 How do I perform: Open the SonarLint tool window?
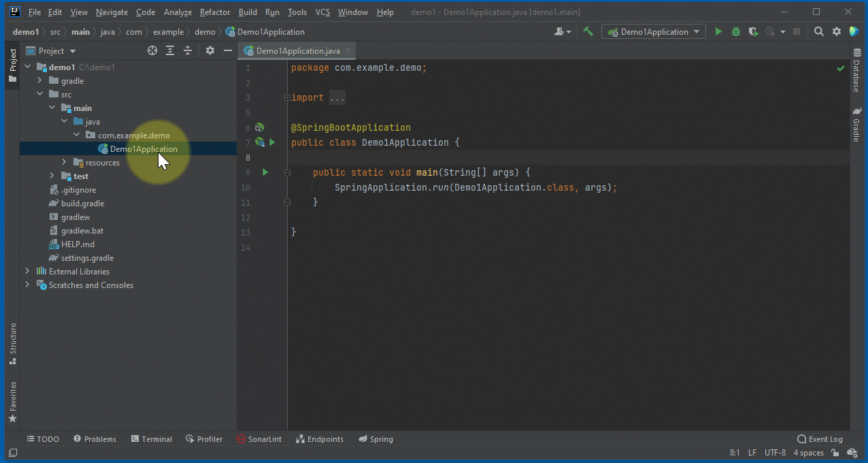259,438
